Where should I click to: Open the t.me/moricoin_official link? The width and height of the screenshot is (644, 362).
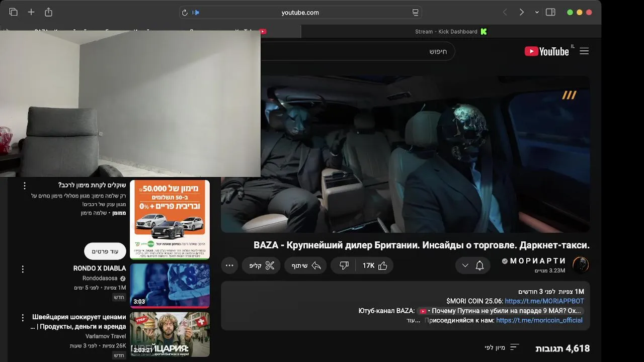tap(539, 320)
